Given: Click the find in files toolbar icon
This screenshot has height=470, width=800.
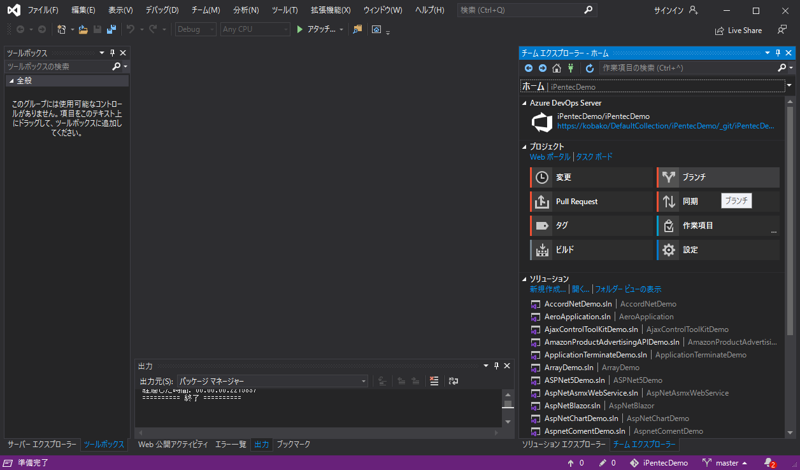Looking at the screenshot, I should (x=357, y=30).
